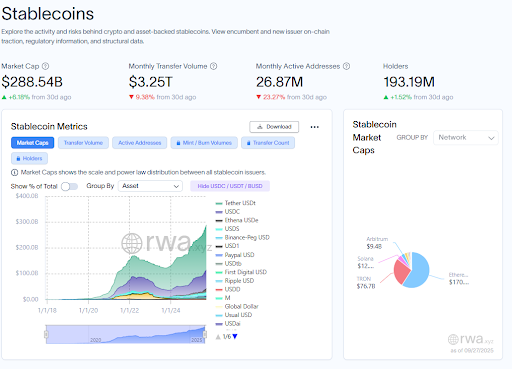Viewport: 512px width, 369px height.
Task: Toggle Binance-Peg USD legend entry
Action: coord(243,237)
